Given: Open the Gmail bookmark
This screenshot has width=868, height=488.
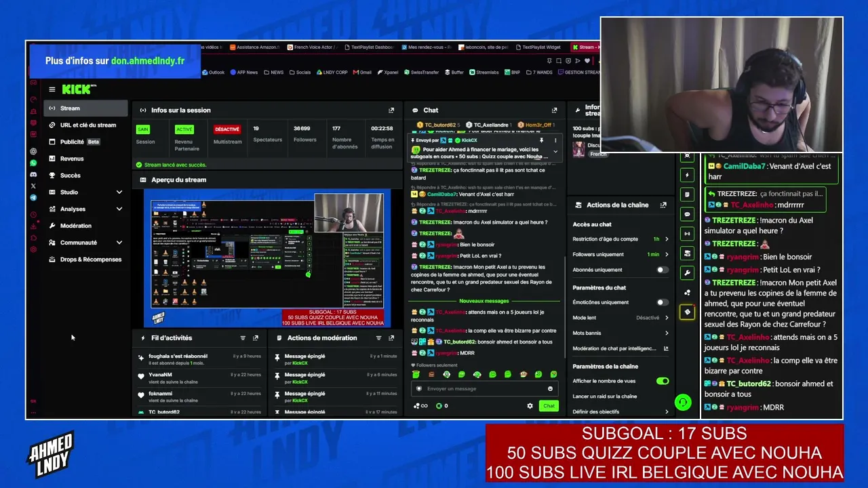Looking at the screenshot, I should click(363, 73).
